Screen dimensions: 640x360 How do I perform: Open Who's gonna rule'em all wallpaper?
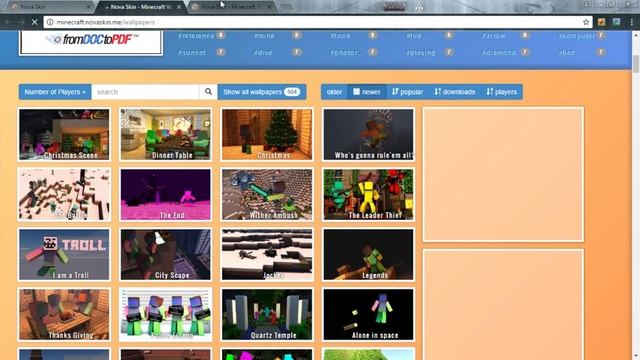point(368,134)
